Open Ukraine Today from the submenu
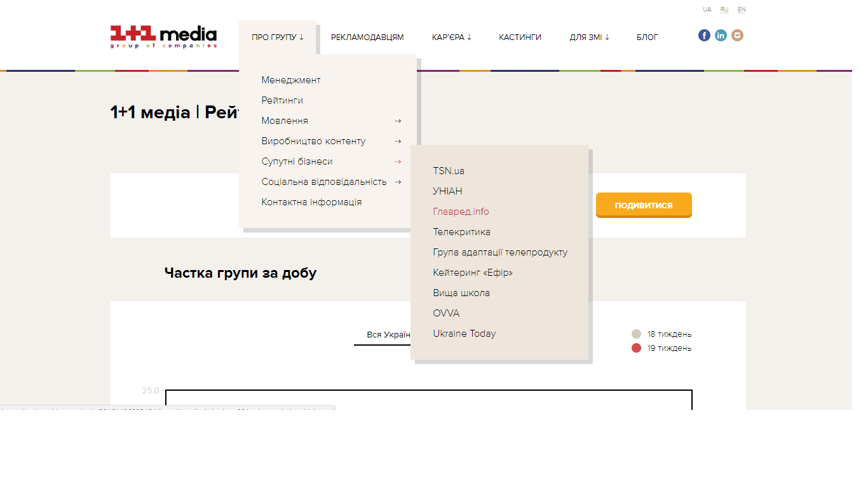Image resolution: width=868 pixels, height=488 pixels. coord(465,334)
